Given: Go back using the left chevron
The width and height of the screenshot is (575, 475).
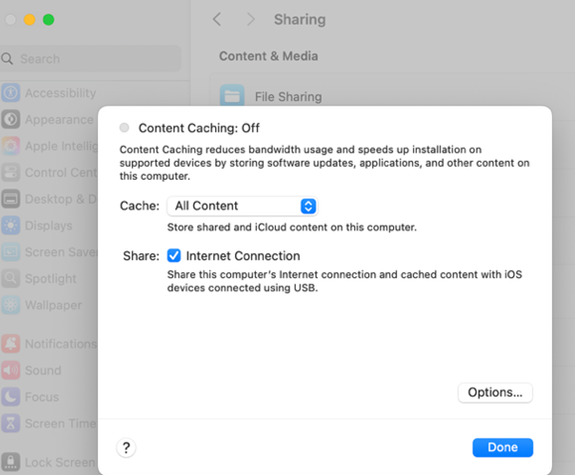Looking at the screenshot, I should tap(217, 19).
